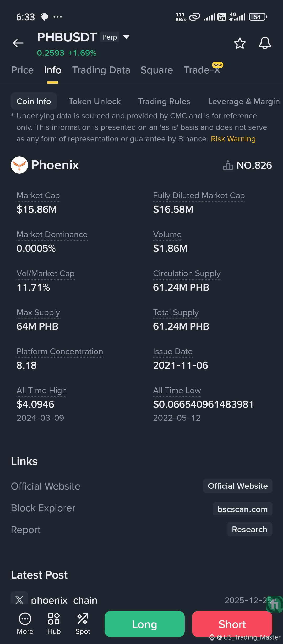Viewport: 283px width, 644px height.
Task: Tap the NO.826 ranking icon
Action: tap(228, 165)
